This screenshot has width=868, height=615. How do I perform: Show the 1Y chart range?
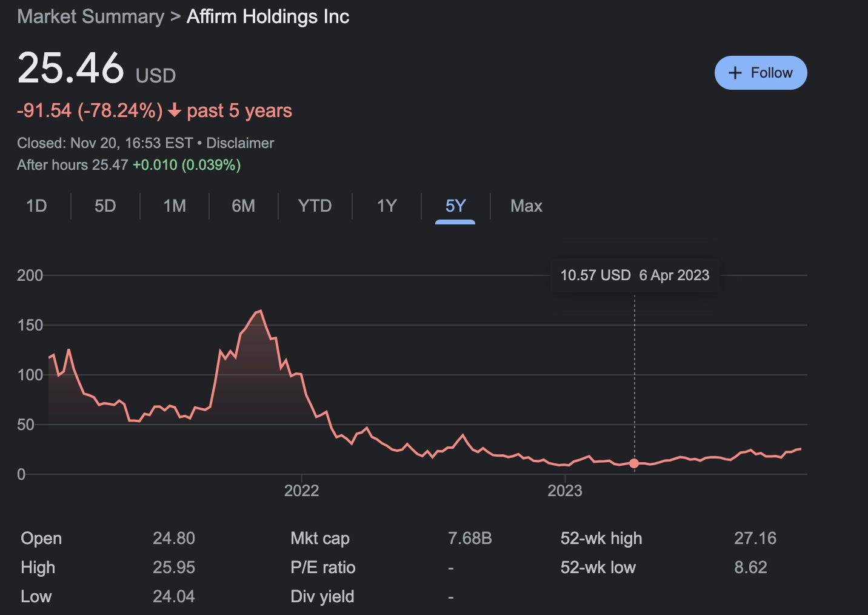[x=387, y=206]
